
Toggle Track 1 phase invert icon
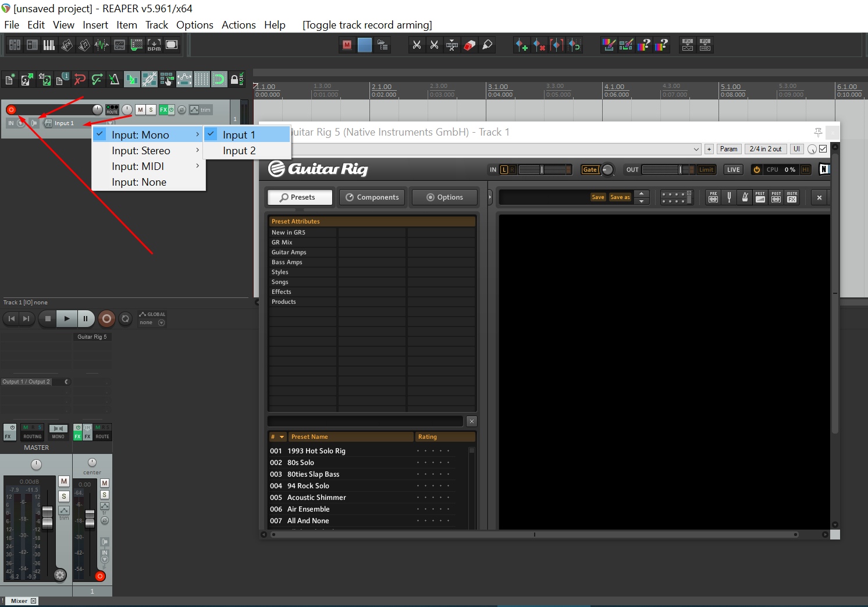pos(182,109)
